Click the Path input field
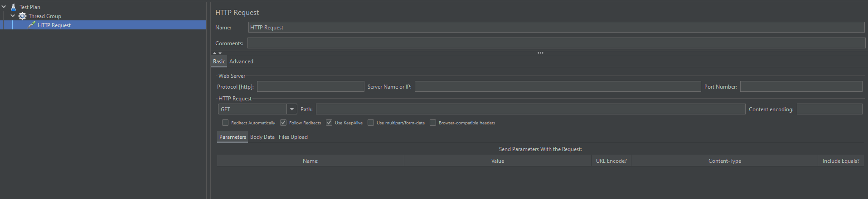Viewport: 868px width, 199px height. pos(530,109)
